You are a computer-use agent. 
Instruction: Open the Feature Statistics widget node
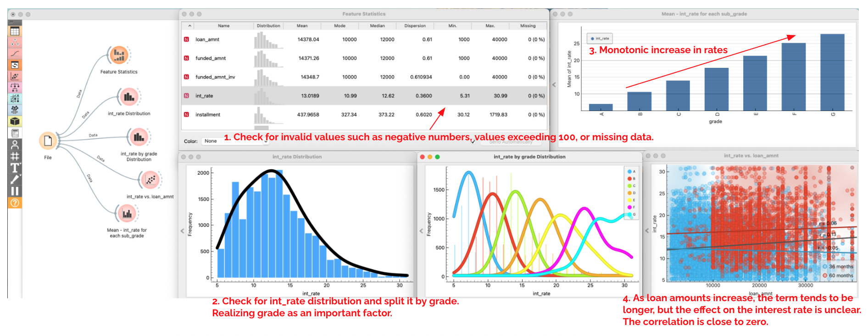pos(119,55)
